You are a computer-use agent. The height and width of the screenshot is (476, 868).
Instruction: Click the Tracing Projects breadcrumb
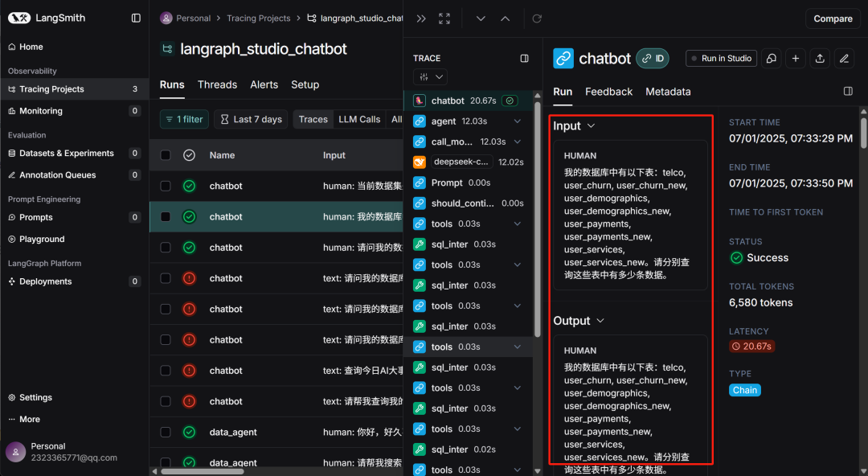(x=259, y=18)
